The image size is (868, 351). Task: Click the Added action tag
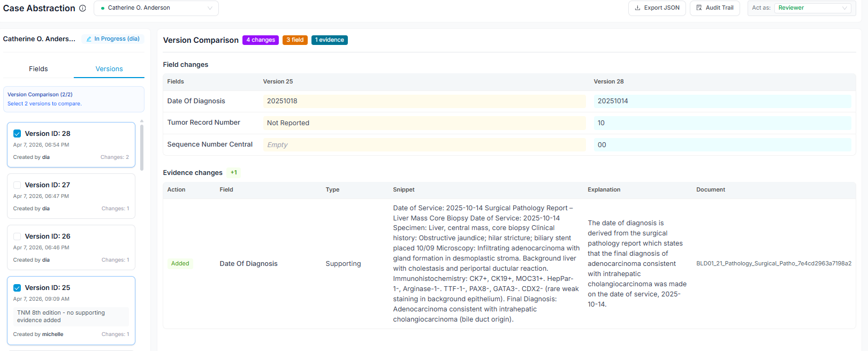[180, 264]
